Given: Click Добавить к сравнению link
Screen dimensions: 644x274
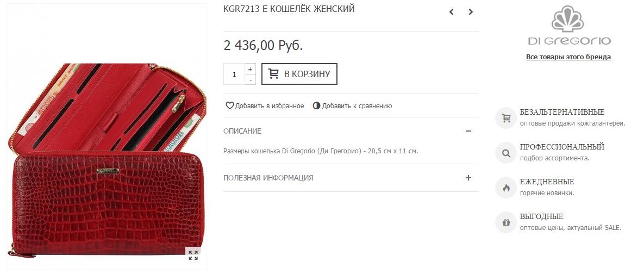Looking at the screenshot, I should pos(357,106).
